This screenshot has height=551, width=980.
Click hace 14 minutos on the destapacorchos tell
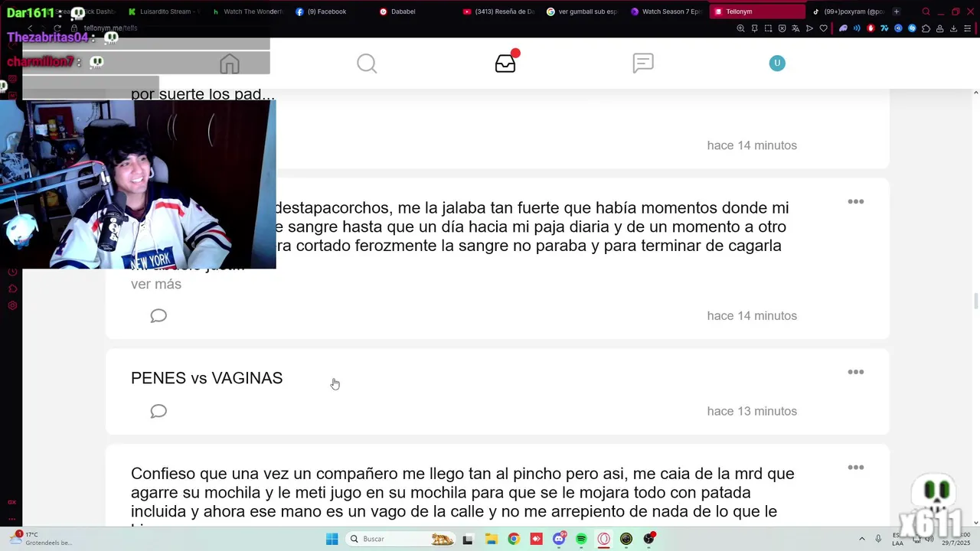(x=752, y=315)
